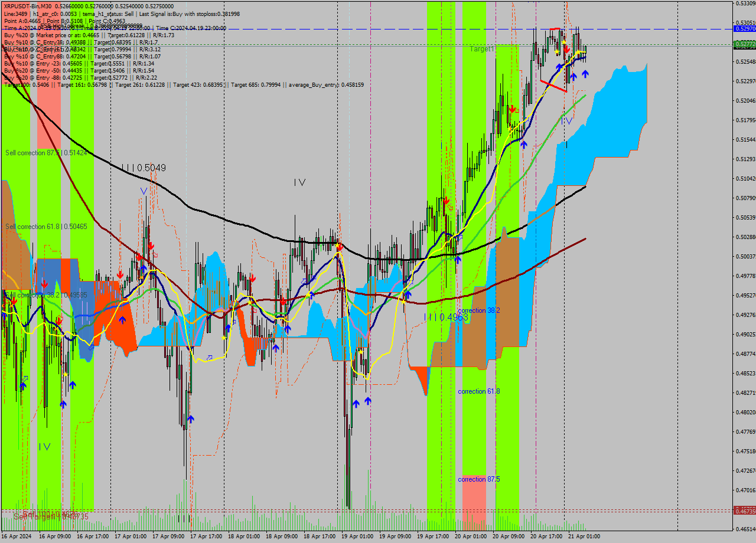This screenshot has width=756, height=543.
Task: Click the '18 Apr 09:00' time label
Action: click(x=282, y=537)
